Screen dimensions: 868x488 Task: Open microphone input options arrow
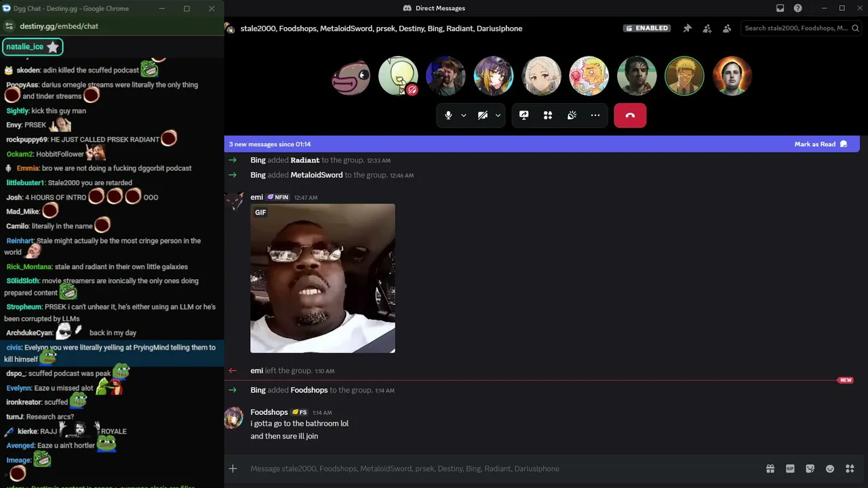point(464,115)
